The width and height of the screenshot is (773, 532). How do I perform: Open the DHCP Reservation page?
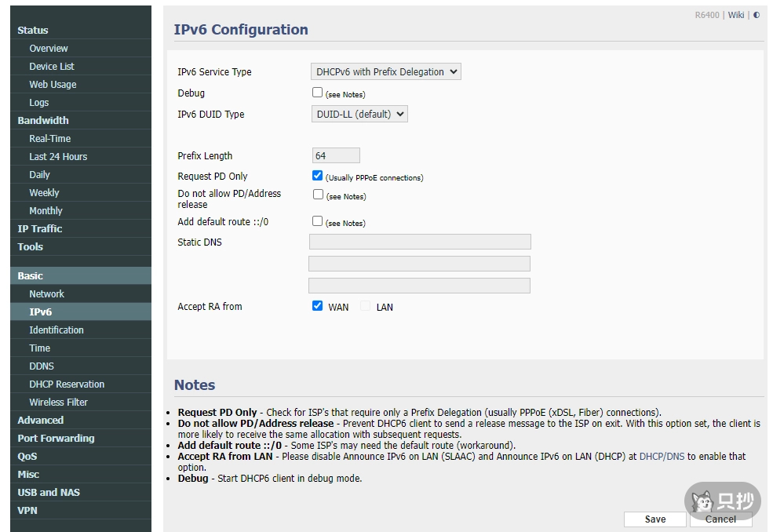point(67,384)
